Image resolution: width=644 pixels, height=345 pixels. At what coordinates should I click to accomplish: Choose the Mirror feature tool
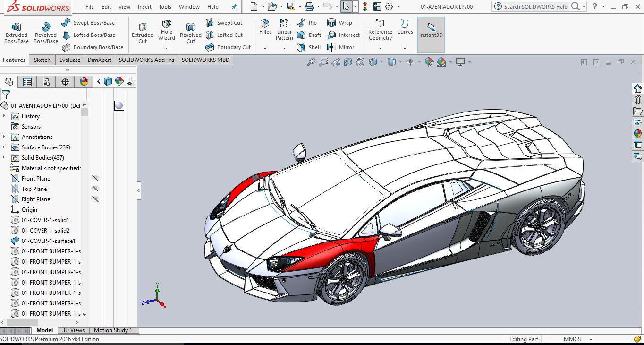(x=340, y=47)
